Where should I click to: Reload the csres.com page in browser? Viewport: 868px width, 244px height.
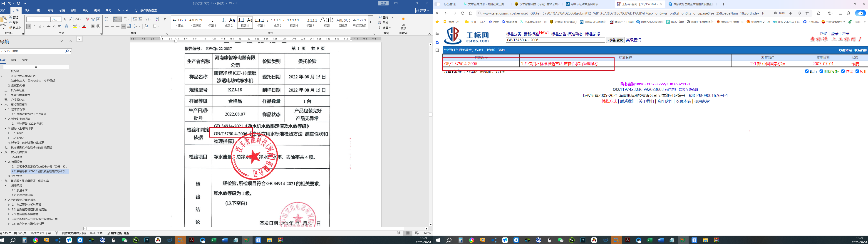(462, 13)
